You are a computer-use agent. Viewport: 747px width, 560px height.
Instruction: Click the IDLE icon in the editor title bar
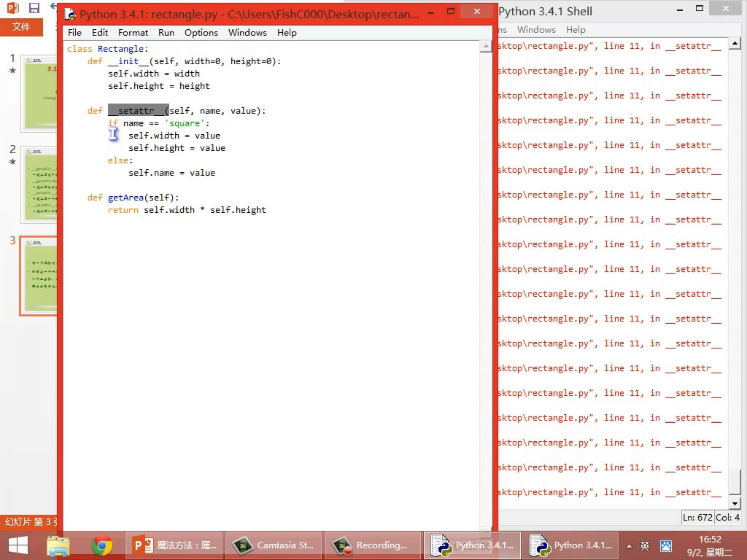[70, 14]
